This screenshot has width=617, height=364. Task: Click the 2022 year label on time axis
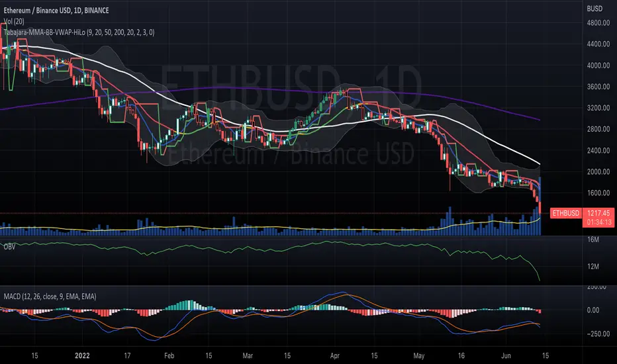(82, 356)
